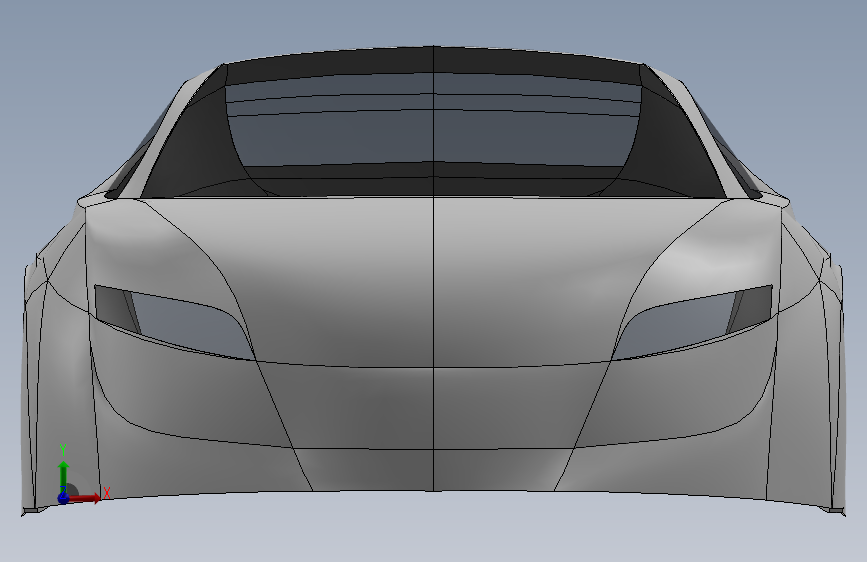Click the green Y axis arrow of the triad
The height and width of the screenshot is (562, 867).
(64, 476)
